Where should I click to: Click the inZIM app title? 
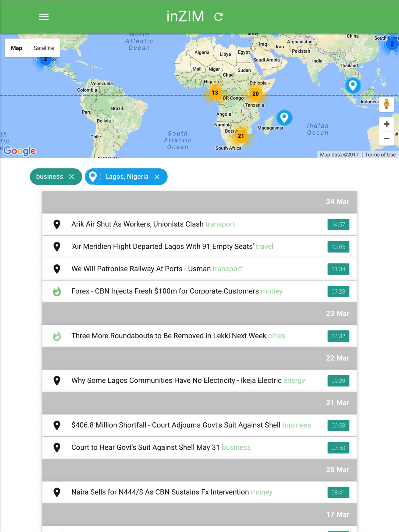[x=185, y=17]
